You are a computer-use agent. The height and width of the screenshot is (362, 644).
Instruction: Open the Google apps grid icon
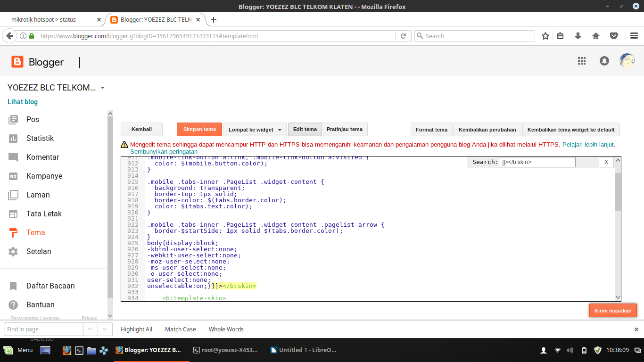[x=582, y=61]
